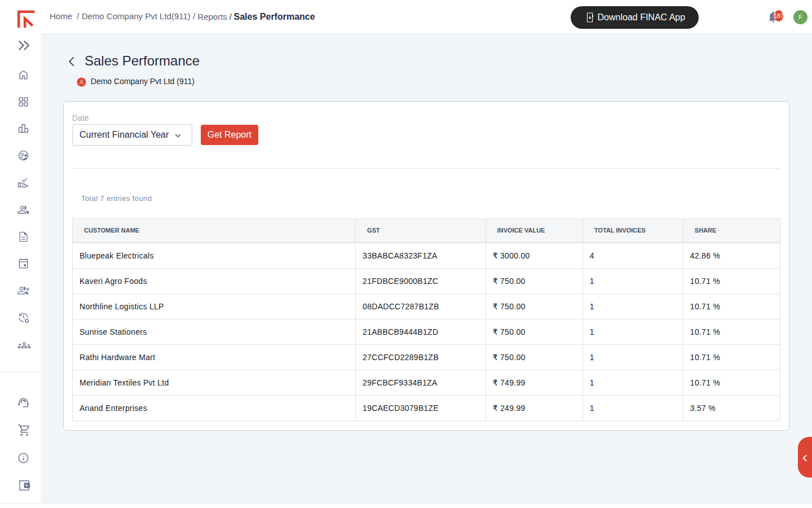Image resolution: width=812 pixels, height=508 pixels.
Task: Open the wallet icon in the sidebar
Action: point(24,485)
